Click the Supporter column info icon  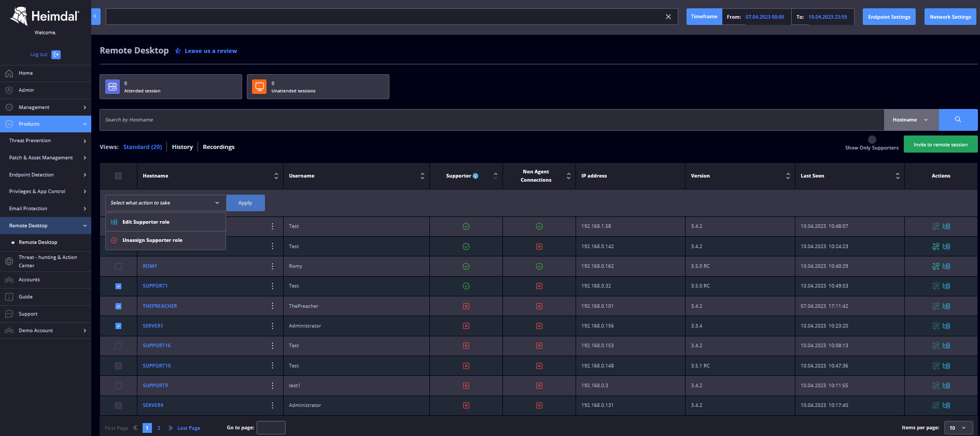point(475,176)
